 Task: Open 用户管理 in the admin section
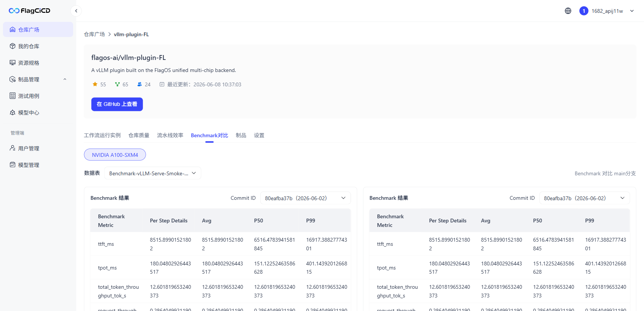[38, 148]
